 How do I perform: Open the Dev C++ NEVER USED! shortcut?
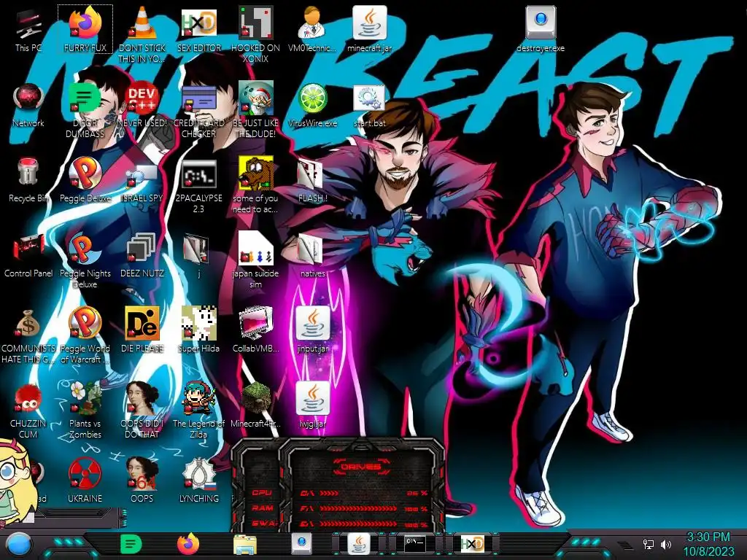(142, 105)
